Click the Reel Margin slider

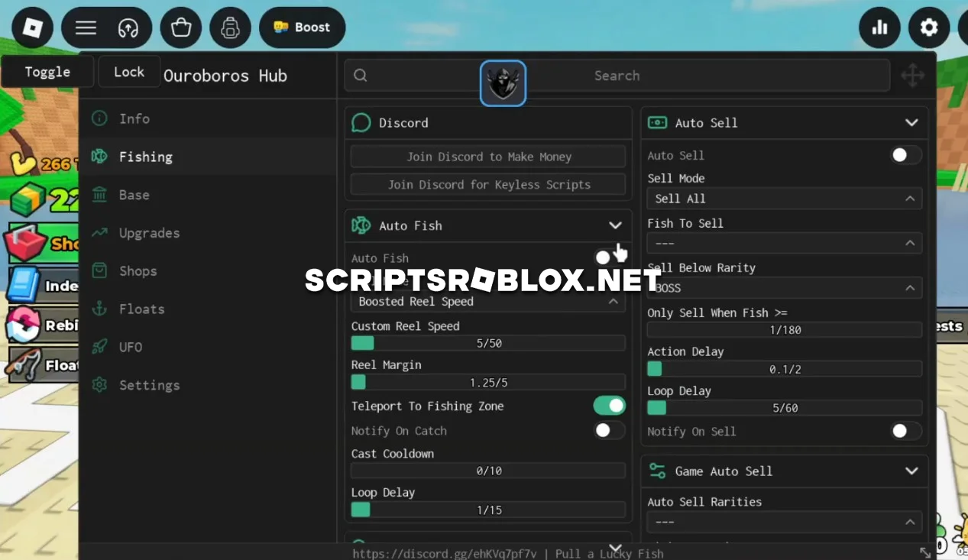coord(488,382)
